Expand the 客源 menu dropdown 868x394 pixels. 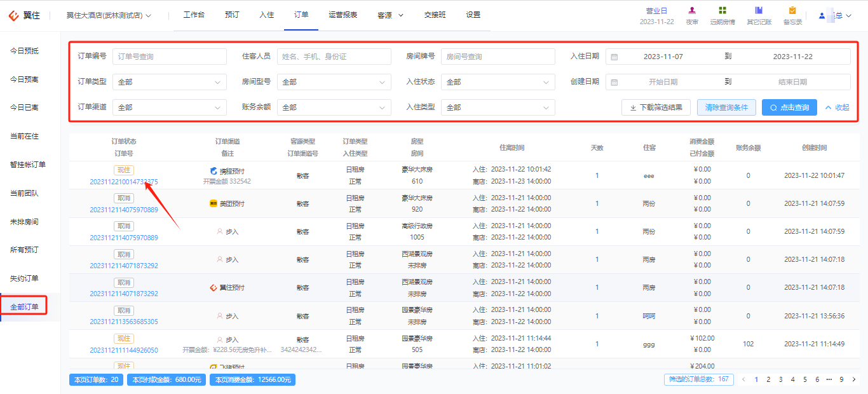pyautogui.click(x=401, y=15)
